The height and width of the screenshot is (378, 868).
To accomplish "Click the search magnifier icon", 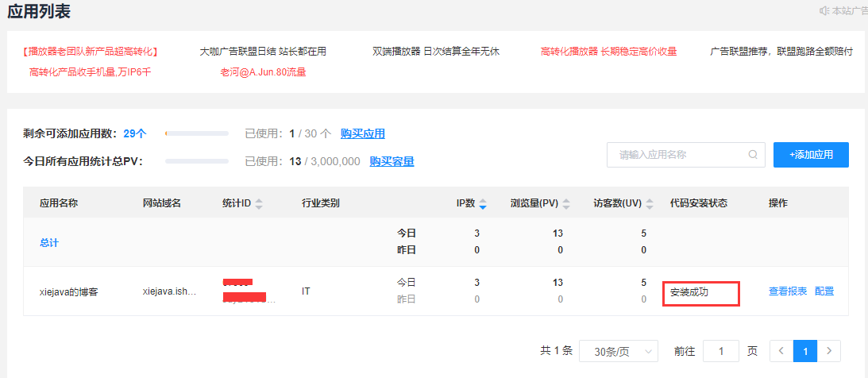I will pos(752,155).
